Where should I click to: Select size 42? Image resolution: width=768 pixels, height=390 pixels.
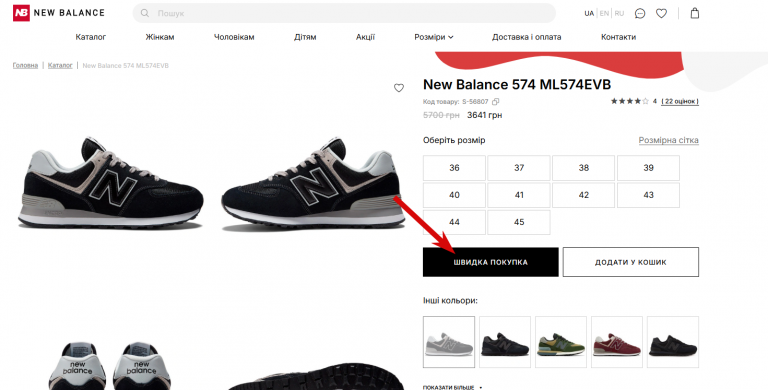(583, 195)
